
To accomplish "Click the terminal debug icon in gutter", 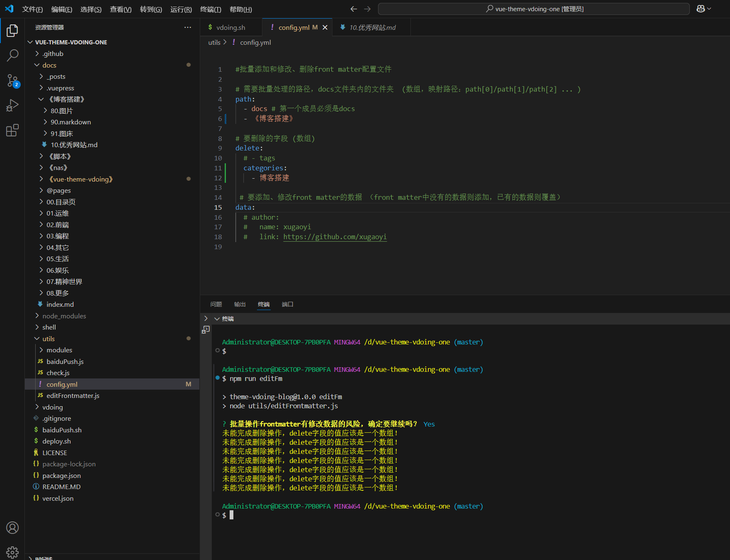I will pyautogui.click(x=206, y=330).
